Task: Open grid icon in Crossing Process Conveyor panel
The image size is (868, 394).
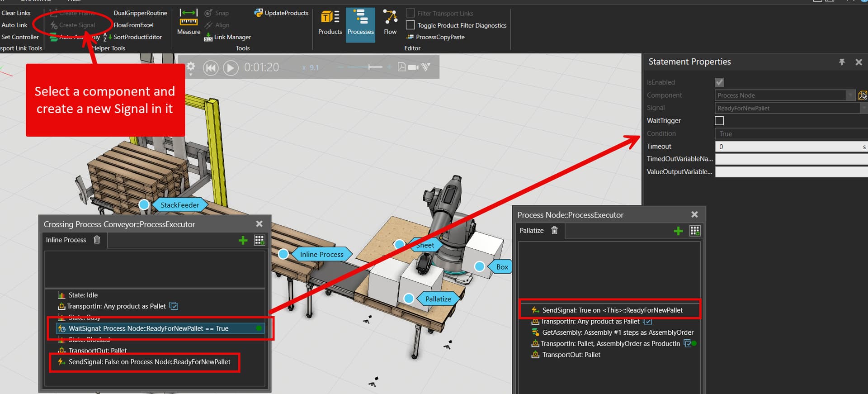Action: click(x=259, y=240)
